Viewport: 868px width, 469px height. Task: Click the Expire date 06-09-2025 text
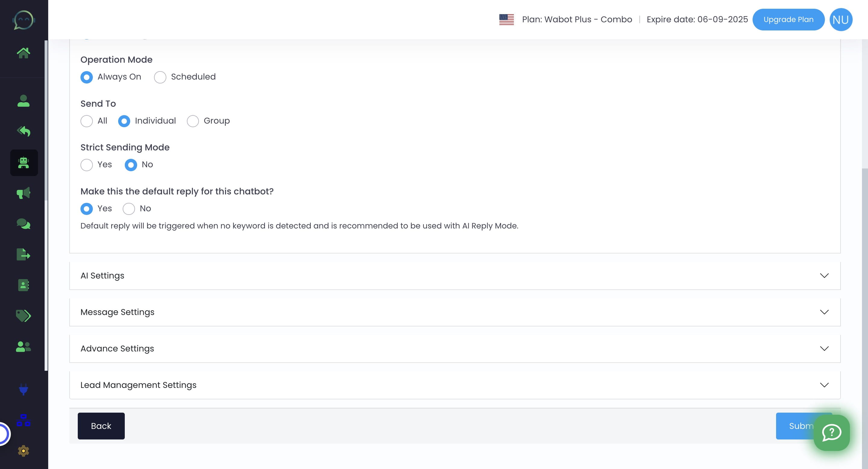click(697, 20)
